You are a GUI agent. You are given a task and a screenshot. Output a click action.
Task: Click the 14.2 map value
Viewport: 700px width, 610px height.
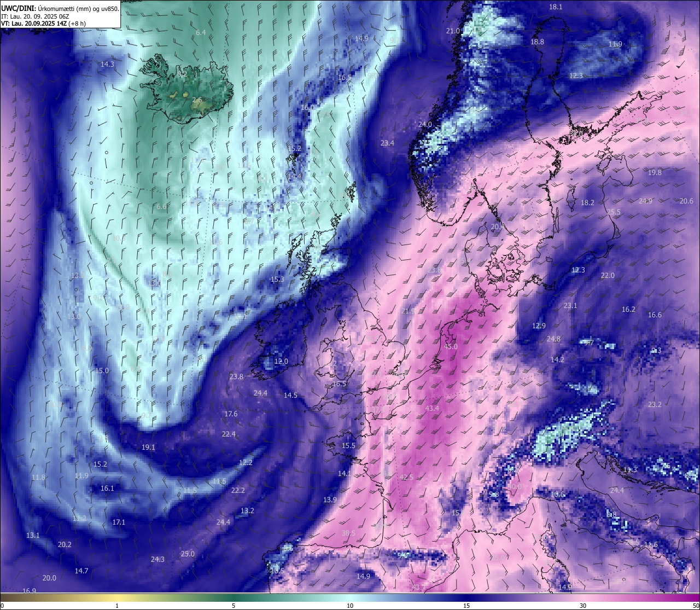557,359
